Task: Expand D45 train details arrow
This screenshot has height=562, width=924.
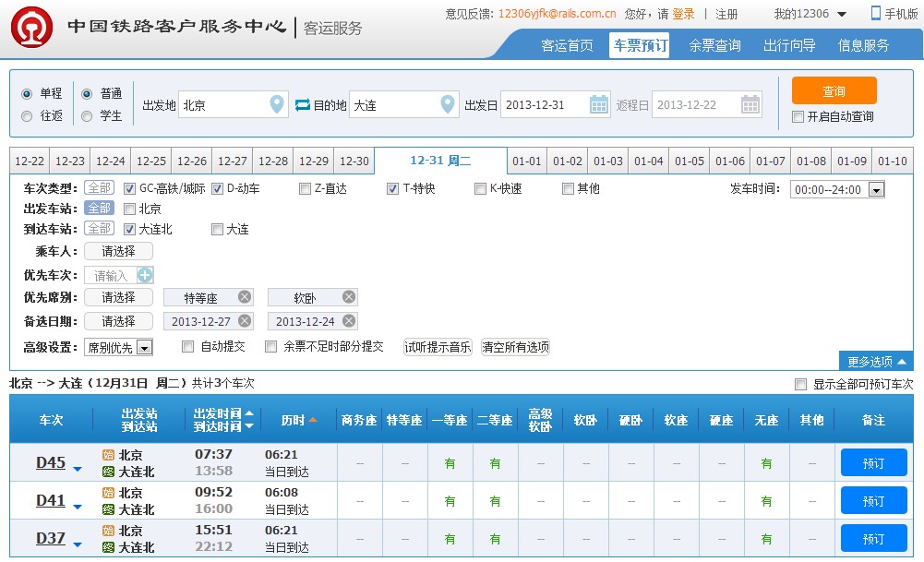Action: (78, 469)
